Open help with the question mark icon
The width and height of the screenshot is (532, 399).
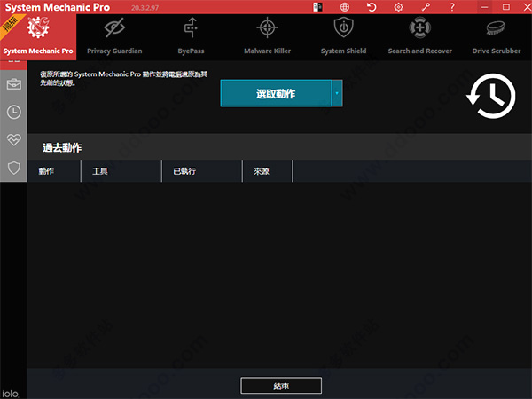click(x=451, y=7)
